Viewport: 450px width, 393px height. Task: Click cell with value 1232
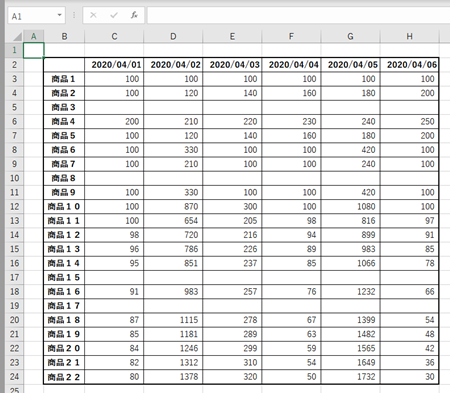(350, 292)
